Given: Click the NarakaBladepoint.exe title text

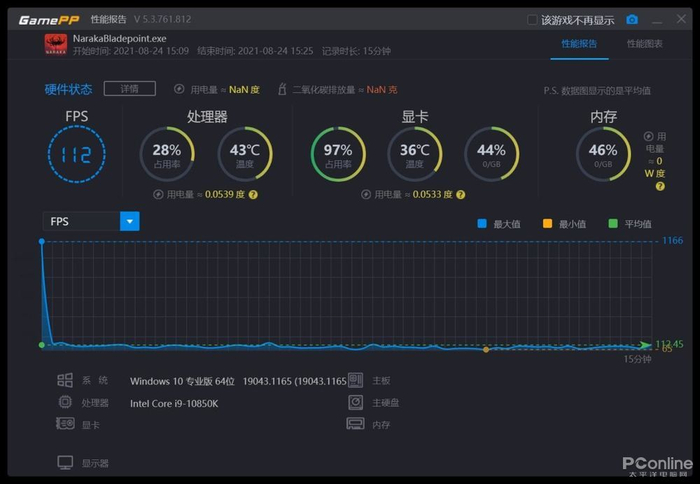Looking at the screenshot, I should pyautogui.click(x=120, y=38).
